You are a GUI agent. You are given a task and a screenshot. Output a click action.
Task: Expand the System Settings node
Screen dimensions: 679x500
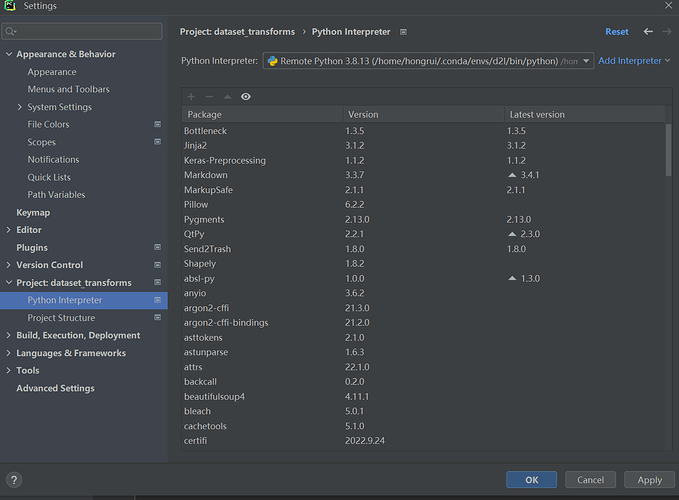click(x=19, y=106)
